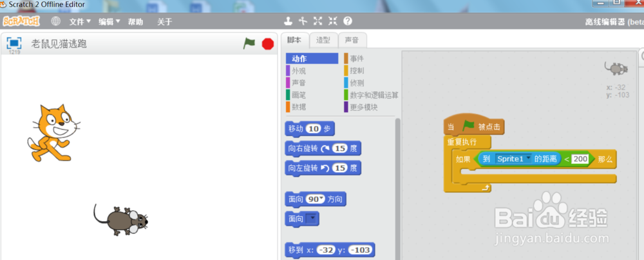Click the Scratch logo
Screen dimensions: 644x260
tap(21, 21)
